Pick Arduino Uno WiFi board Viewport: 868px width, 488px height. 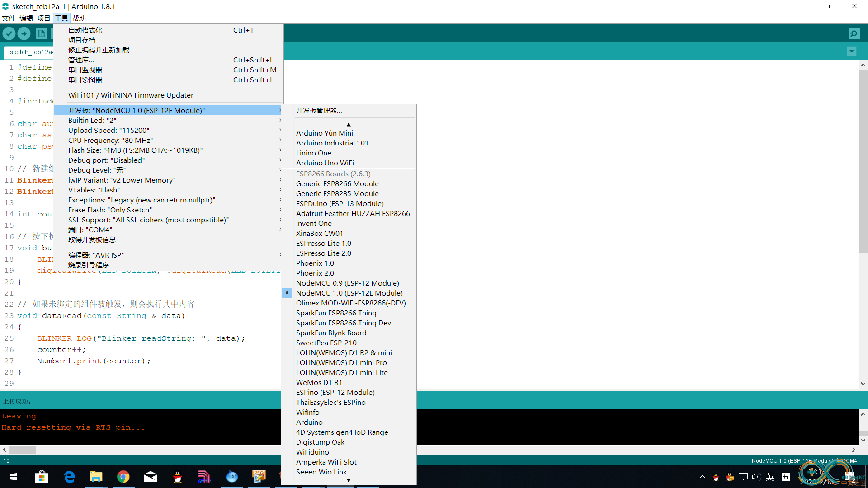tap(349, 163)
